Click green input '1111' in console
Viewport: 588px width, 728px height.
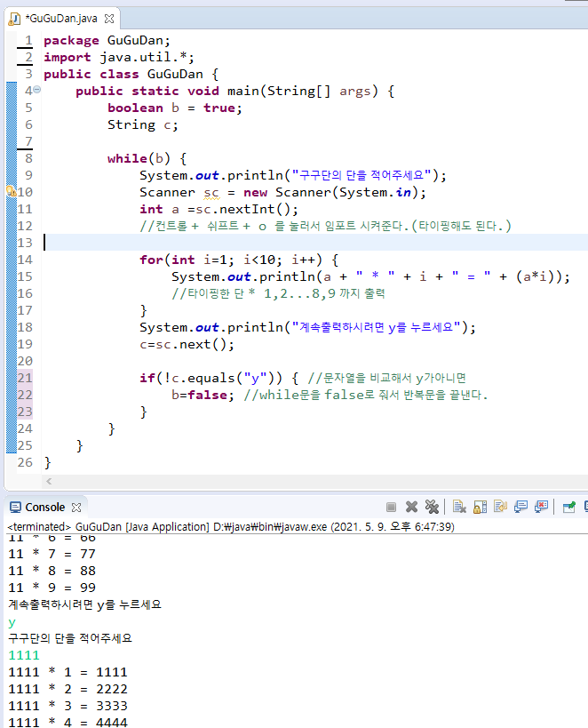pos(24,655)
